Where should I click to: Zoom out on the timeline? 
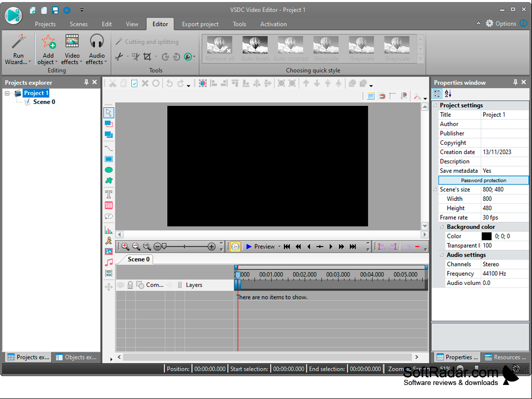point(136,246)
